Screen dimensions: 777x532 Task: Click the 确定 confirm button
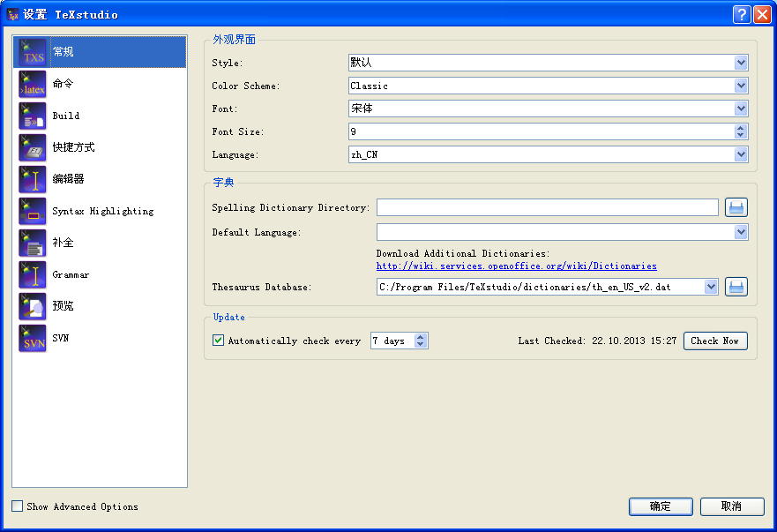pyautogui.click(x=660, y=506)
